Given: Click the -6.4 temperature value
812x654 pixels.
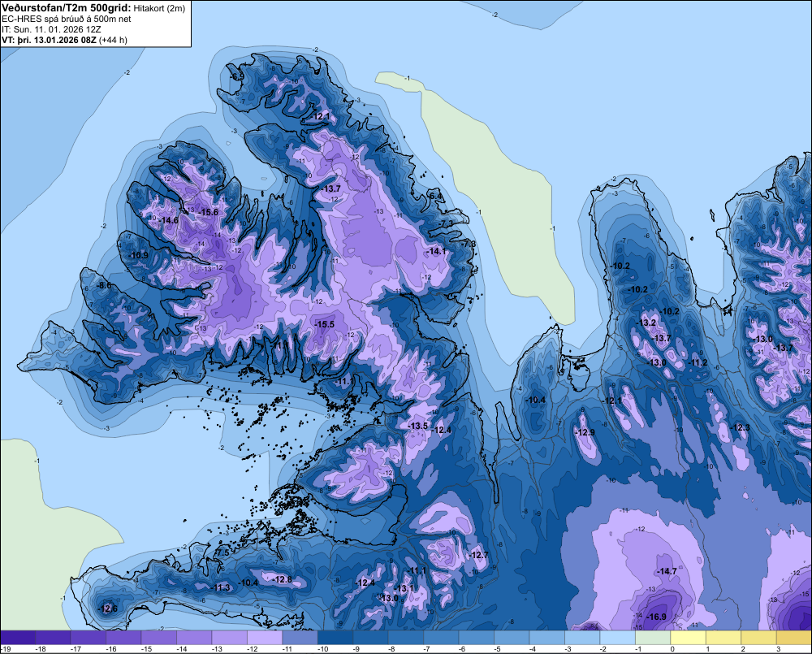Looking at the screenshot, I should pos(435,196).
